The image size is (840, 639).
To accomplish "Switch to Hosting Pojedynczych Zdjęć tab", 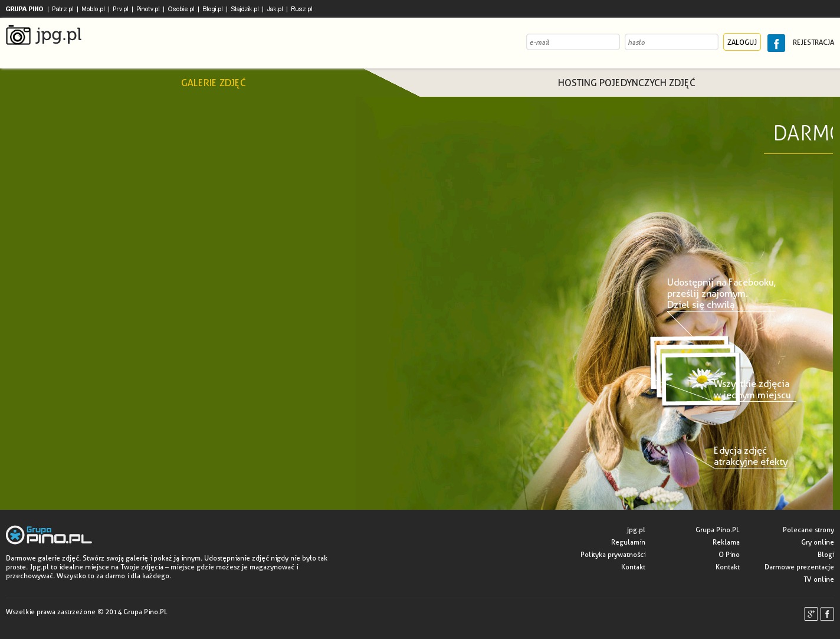I will point(626,83).
